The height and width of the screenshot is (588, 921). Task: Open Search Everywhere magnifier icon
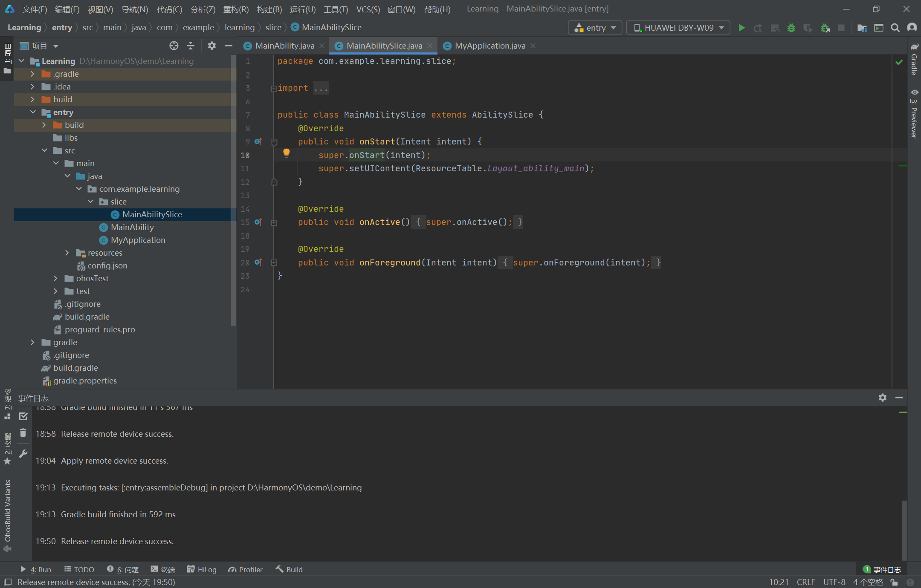(895, 28)
